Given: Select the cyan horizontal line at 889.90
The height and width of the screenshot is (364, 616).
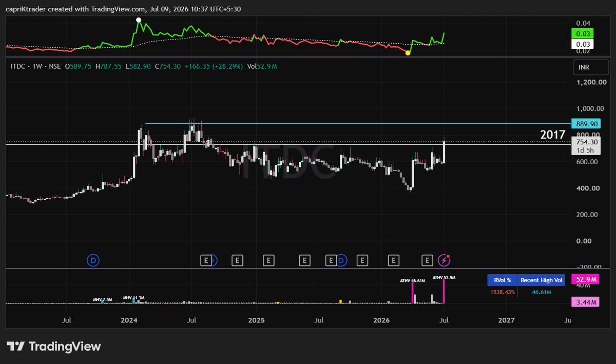Looking at the screenshot, I should (x=358, y=123).
